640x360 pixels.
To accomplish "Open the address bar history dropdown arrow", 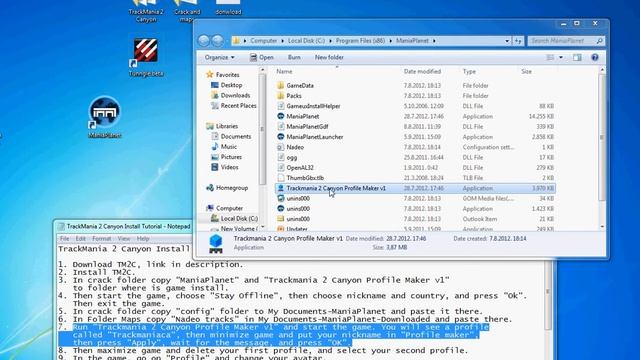I will [507, 41].
